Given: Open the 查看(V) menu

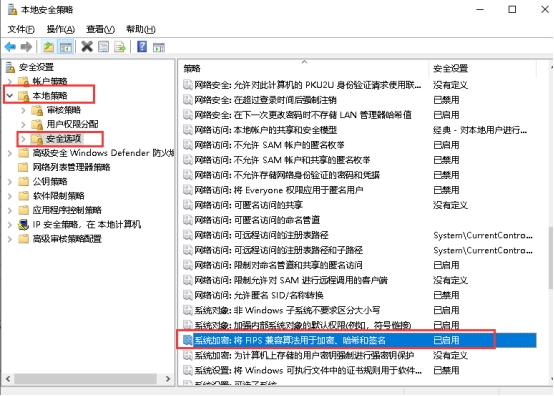Looking at the screenshot, I should coord(101,29).
